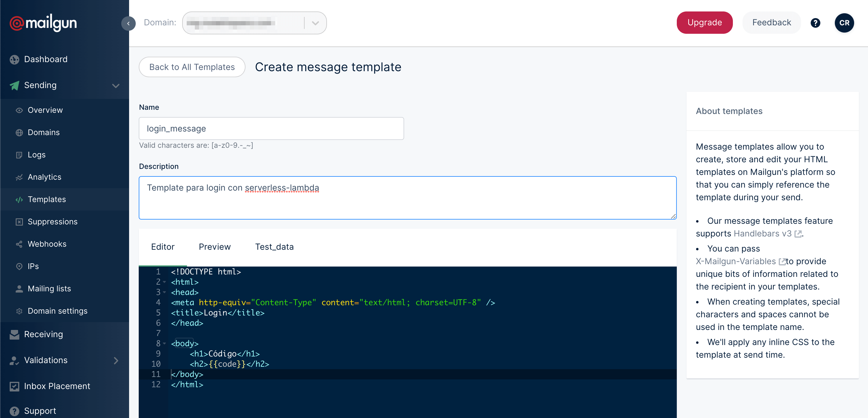Open the CR user avatar menu
Screen dimensions: 868x418
tap(844, 23)
